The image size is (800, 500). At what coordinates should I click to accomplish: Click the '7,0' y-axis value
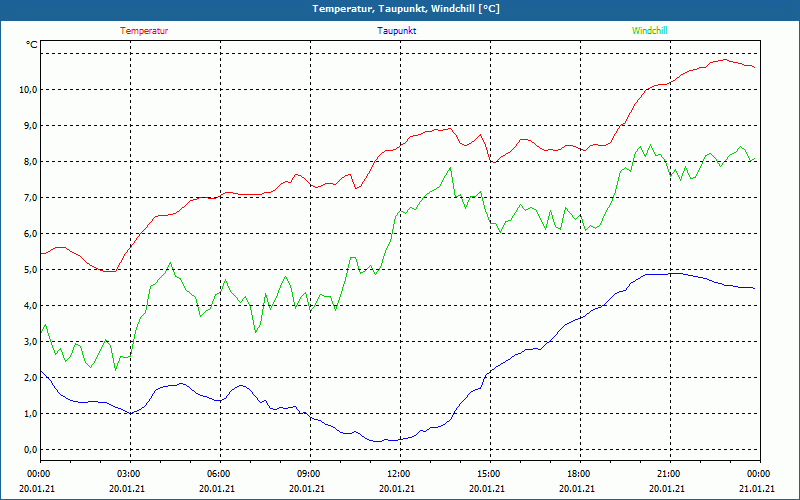point(30,197)
